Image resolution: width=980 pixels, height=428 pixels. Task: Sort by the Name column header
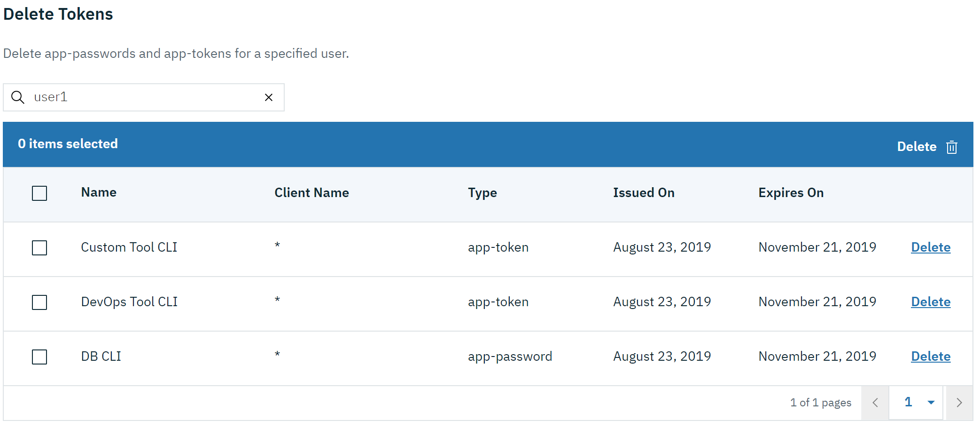tap(99, 192)
